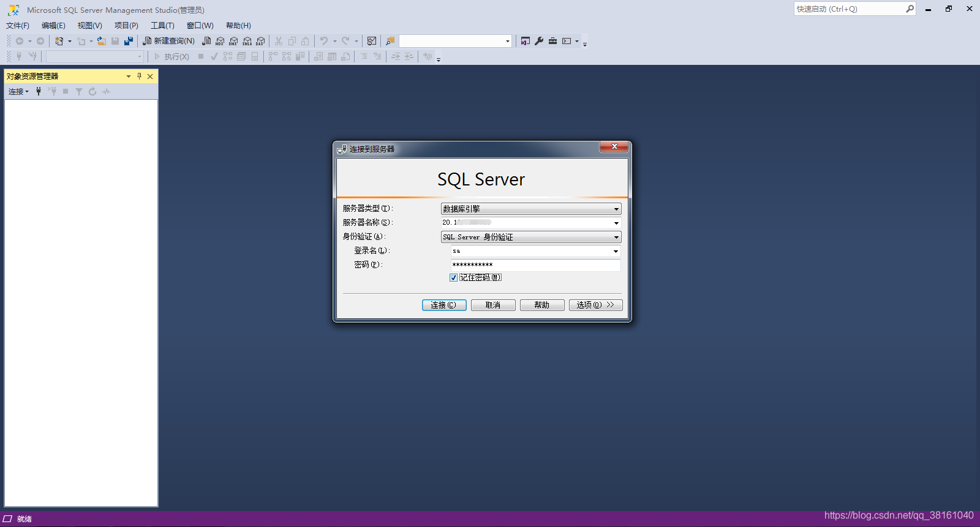Open Object Explorer window position dropdown
The height and width of the screenshot is (527, 980).
(129, 77)
